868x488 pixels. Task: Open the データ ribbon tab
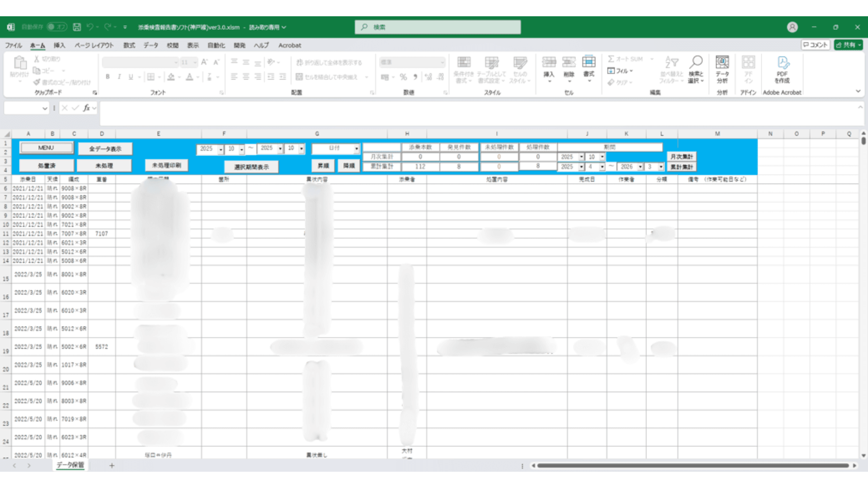click(x=151, y=45)
